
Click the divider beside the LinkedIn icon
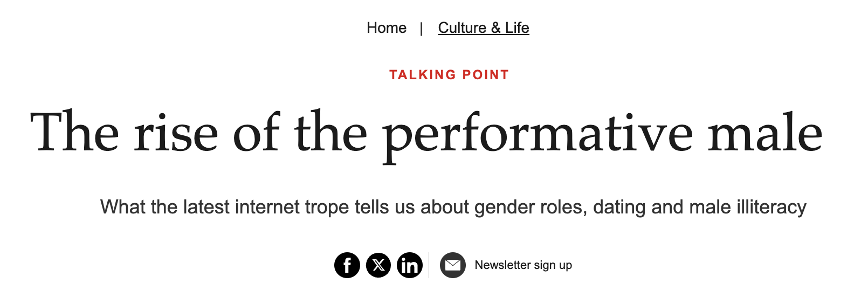[x=429, y=265]
